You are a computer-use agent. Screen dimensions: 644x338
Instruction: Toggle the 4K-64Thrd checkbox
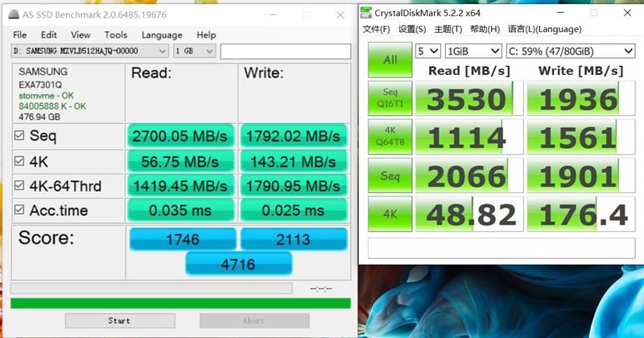pyautogui.click(x=19, y=186)
